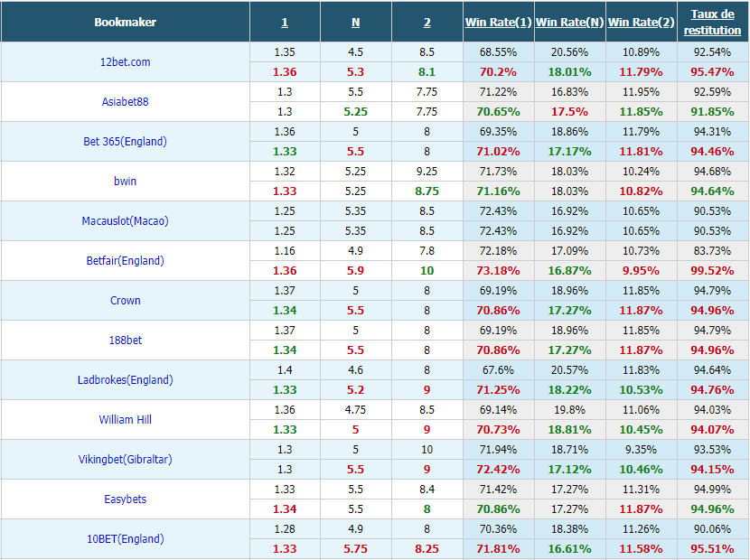Sort table by the N column header
The height and width of the screenshot is (560, 750).
click(x=355, y=23)
